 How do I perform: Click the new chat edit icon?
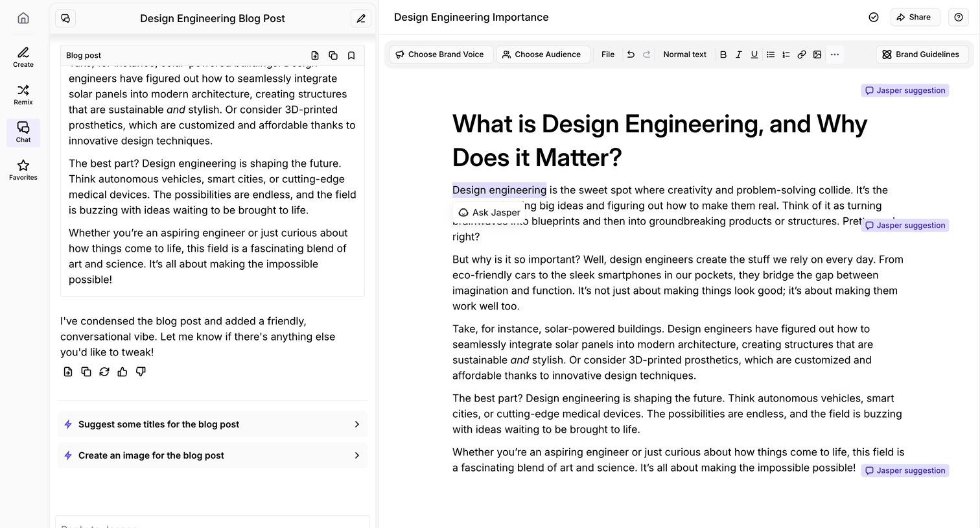361,18
